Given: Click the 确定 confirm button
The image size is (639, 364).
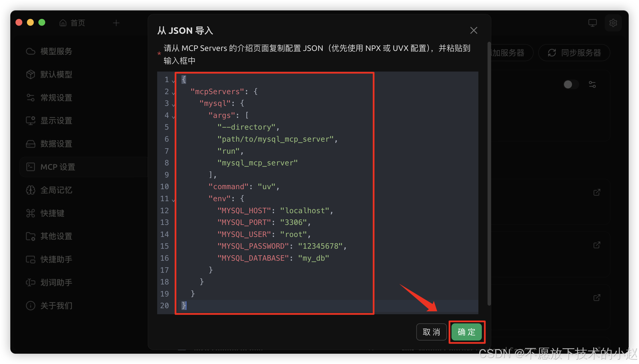Looking at the screenshot, I should (466, 332).
